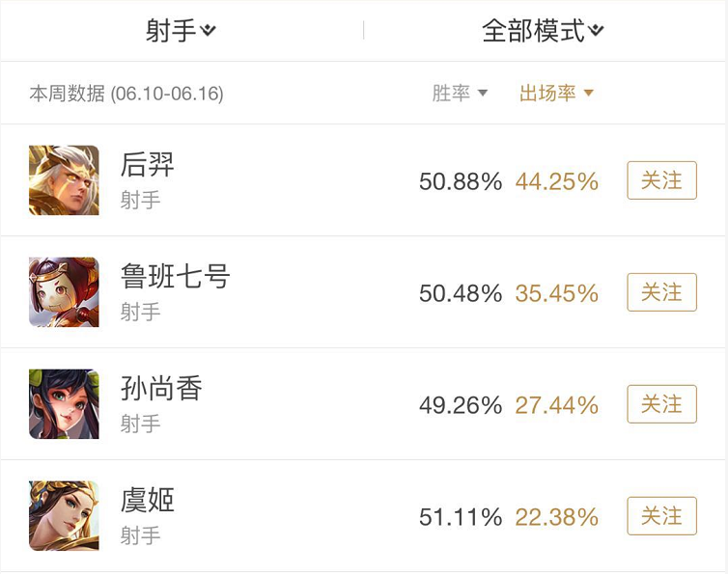Select the 虞姬 hero name
Screen dimensions: 728x574
coord(147,500)
